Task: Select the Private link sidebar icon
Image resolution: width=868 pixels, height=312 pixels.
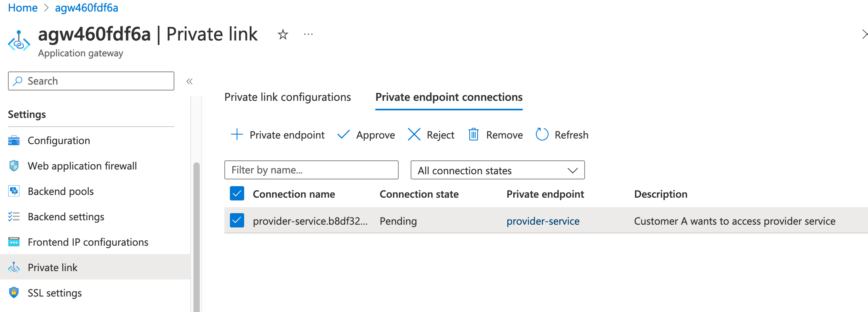Action: (14, 267)
